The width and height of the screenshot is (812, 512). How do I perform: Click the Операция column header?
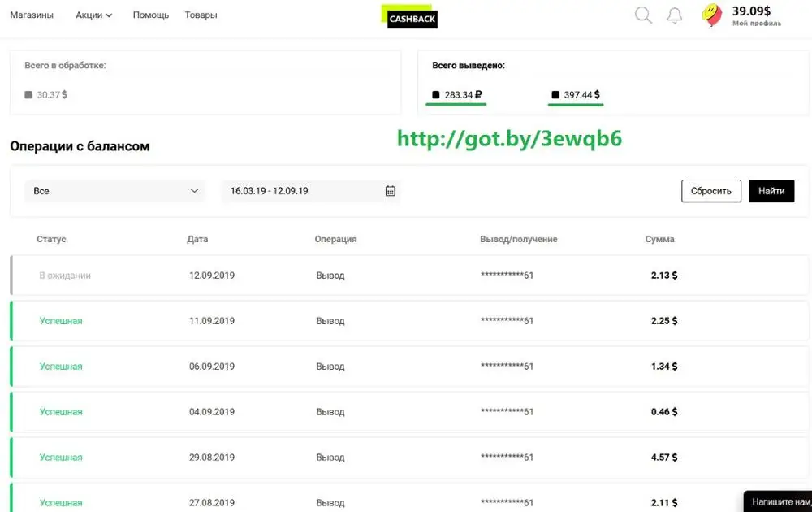335,239
